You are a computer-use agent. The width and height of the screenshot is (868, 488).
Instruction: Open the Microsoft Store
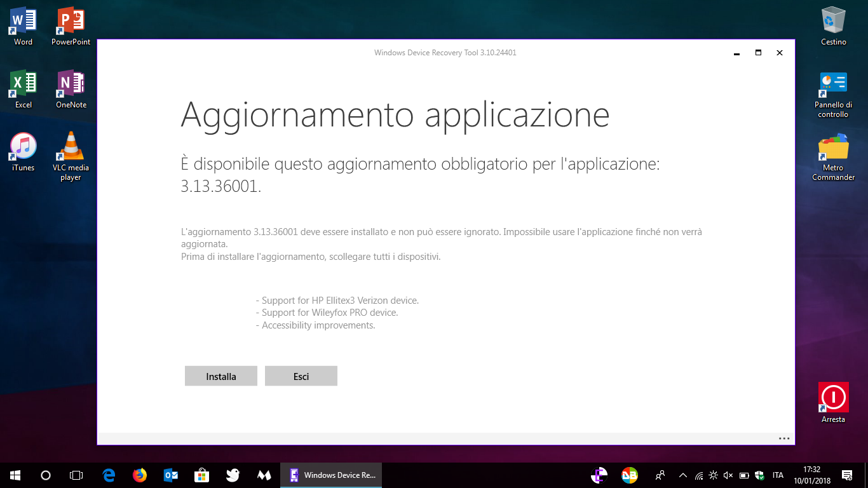[201, 475]
